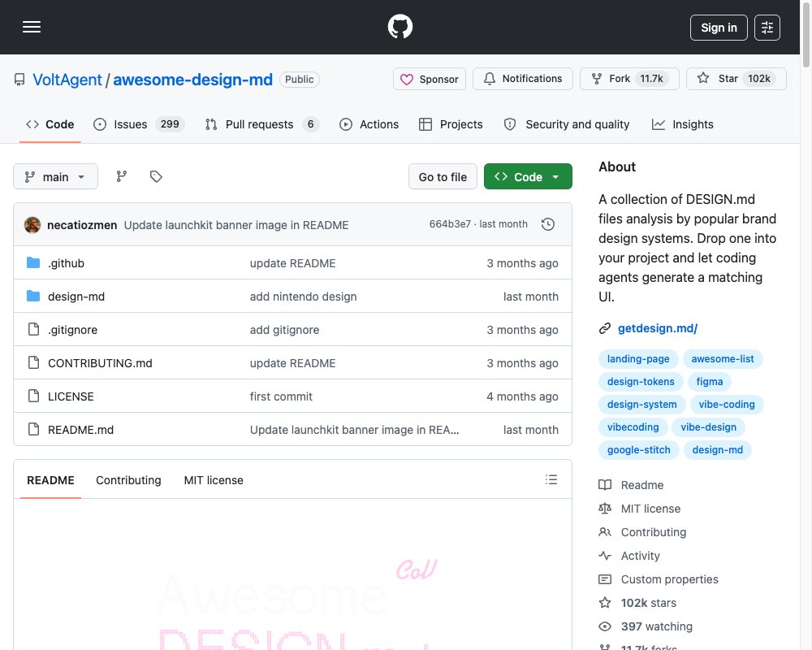Click necatiozmen's avatar image
Screen dimensions: 812x650
32,225
